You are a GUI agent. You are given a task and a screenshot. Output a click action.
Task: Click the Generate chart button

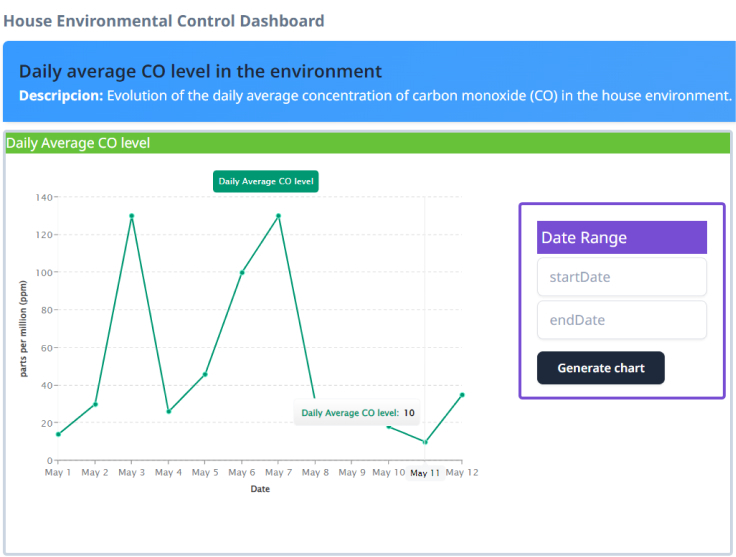click(600, 368)
